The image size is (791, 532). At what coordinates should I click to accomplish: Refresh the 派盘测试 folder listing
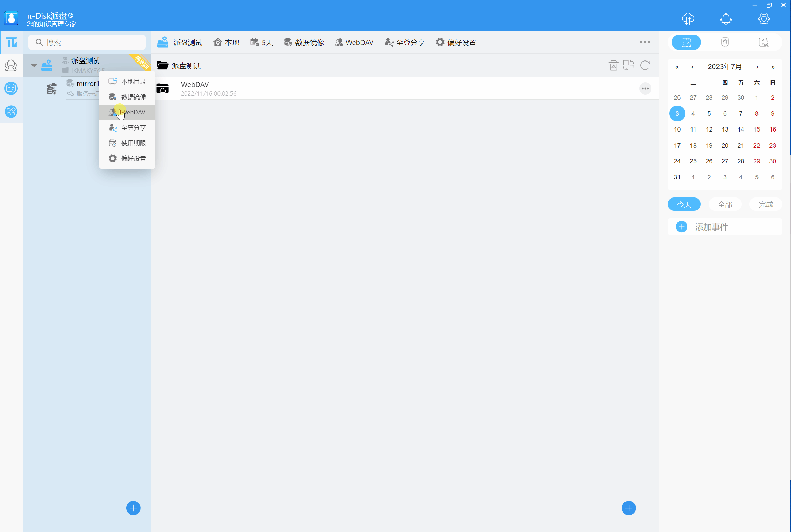645,65
